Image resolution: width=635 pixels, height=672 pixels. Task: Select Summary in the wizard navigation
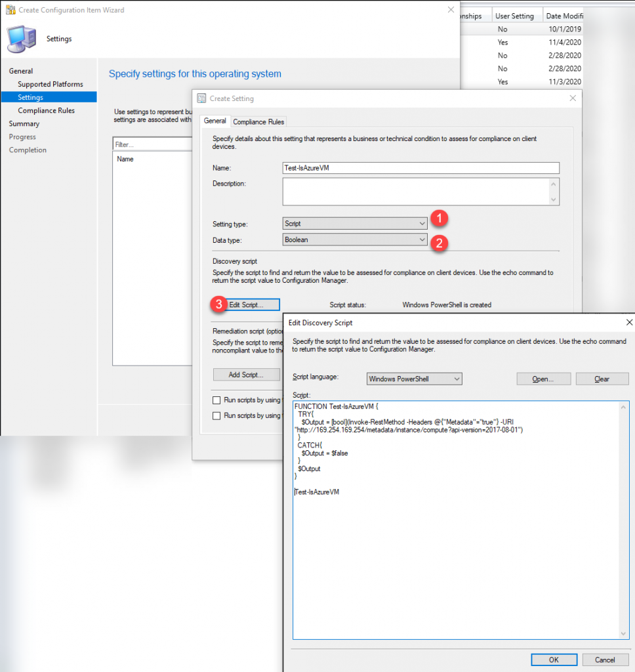24,123
